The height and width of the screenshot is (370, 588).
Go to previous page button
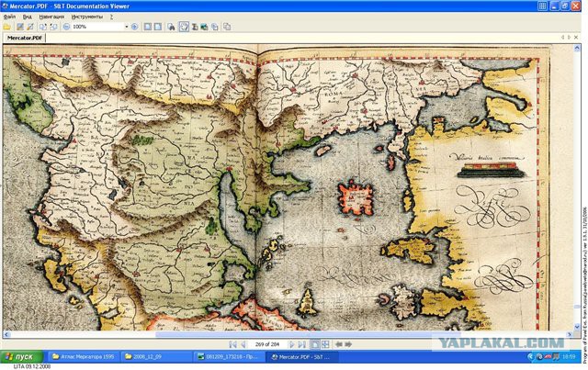[243, 344]
